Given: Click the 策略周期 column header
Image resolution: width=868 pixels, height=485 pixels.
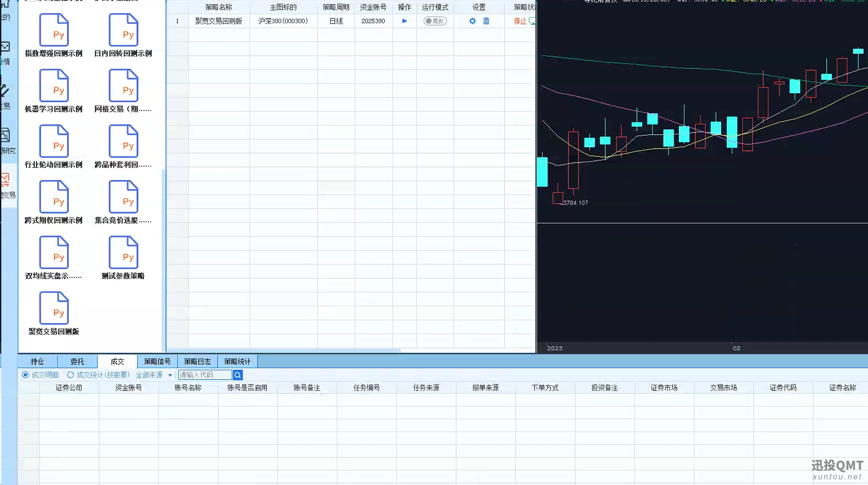Looking at the screenshot, I should pos(336,7).
